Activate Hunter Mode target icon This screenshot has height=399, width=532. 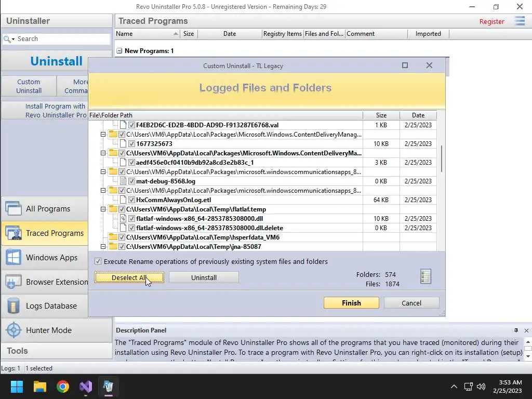(13, 330)
